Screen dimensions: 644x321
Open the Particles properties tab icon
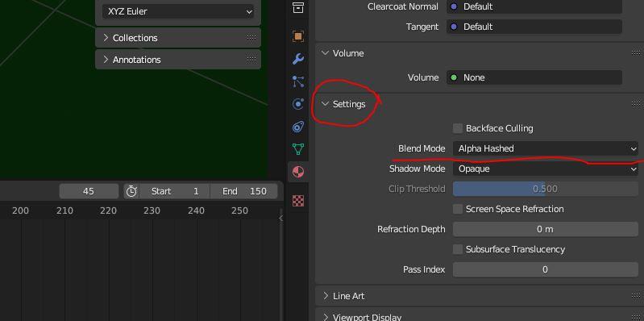click(298, 81)
